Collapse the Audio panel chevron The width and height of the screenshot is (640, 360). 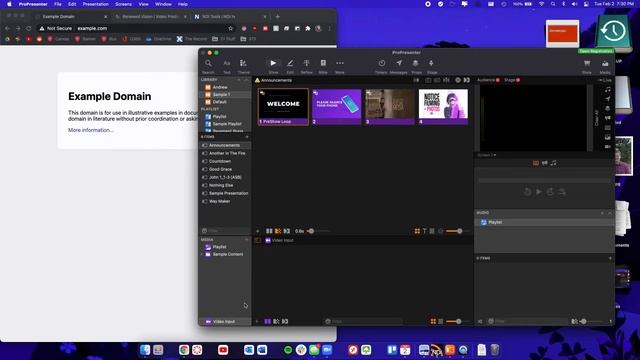click(x=610, y=213)
